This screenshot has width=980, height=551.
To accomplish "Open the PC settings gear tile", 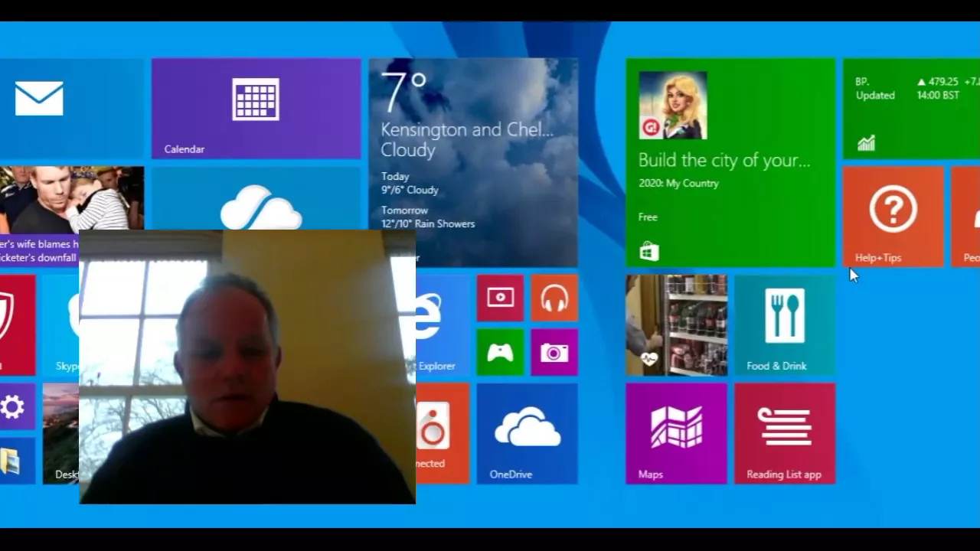I will pos(17,406).
